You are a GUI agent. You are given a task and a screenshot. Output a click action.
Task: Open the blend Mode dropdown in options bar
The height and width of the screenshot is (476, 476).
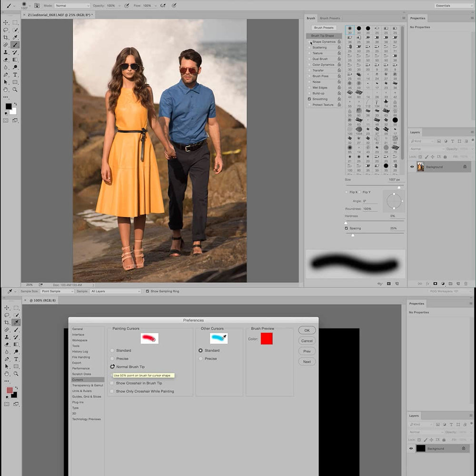[71, 6]
